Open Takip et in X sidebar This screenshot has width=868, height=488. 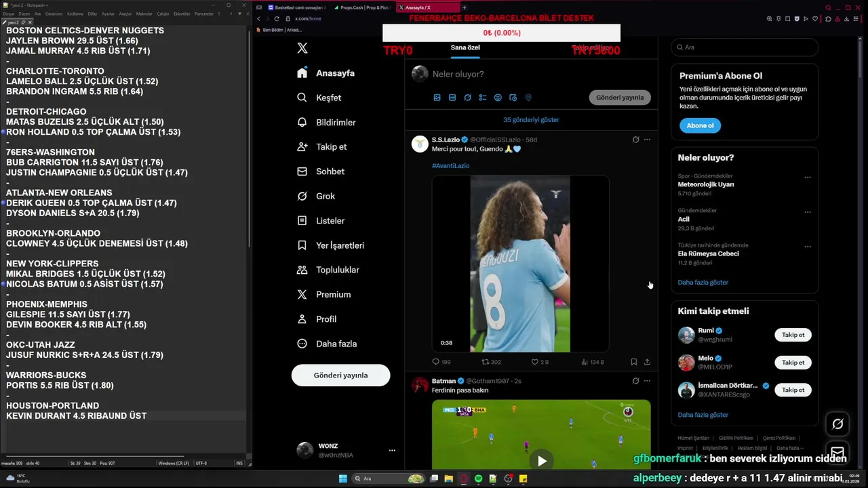(322, 147)
